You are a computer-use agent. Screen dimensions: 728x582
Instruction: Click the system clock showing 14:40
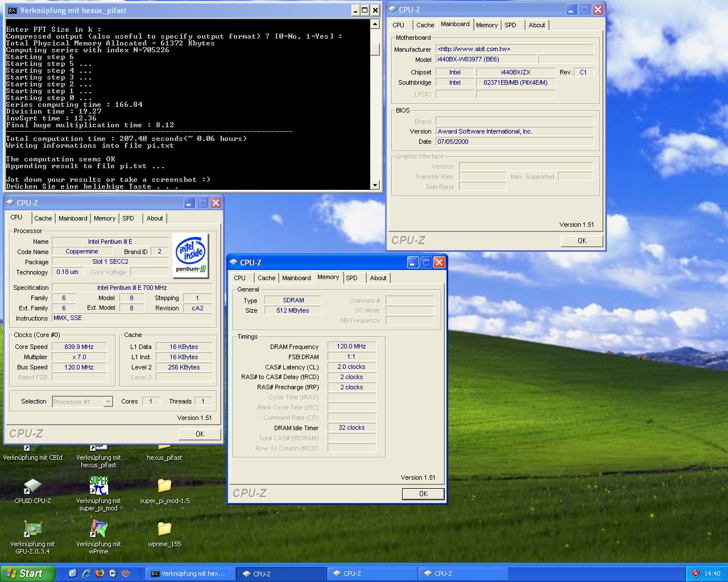click(712, 573)
